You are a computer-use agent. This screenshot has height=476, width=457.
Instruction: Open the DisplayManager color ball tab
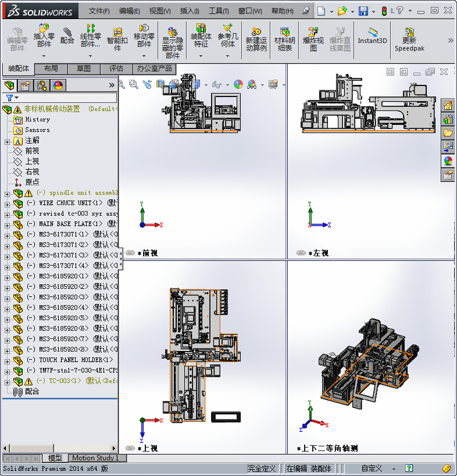click(58, 85)
